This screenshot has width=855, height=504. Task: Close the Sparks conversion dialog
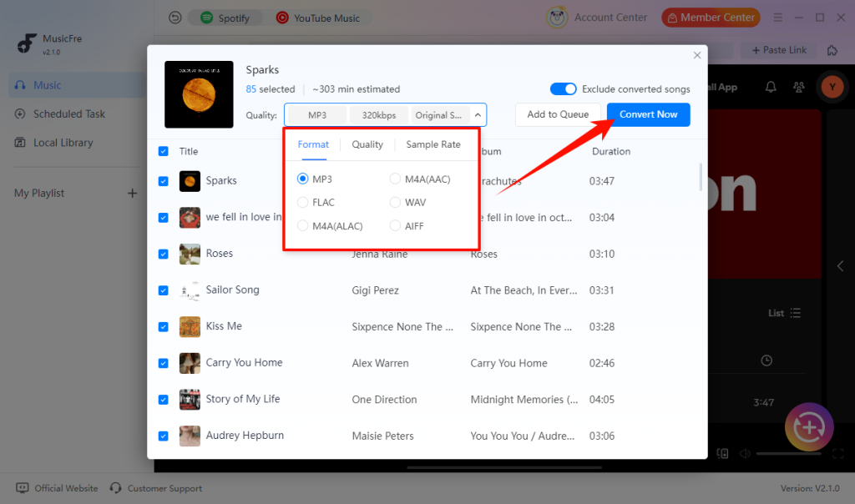tap(697, 55)
